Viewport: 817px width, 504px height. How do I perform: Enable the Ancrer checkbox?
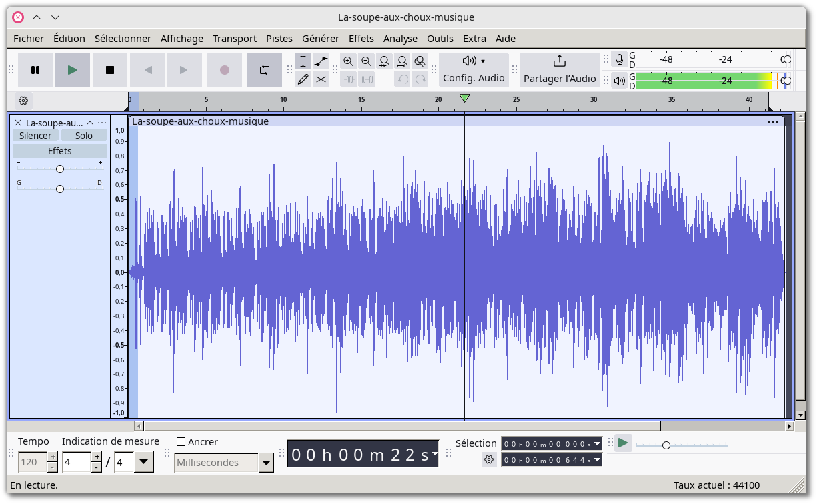click(181, 441)
